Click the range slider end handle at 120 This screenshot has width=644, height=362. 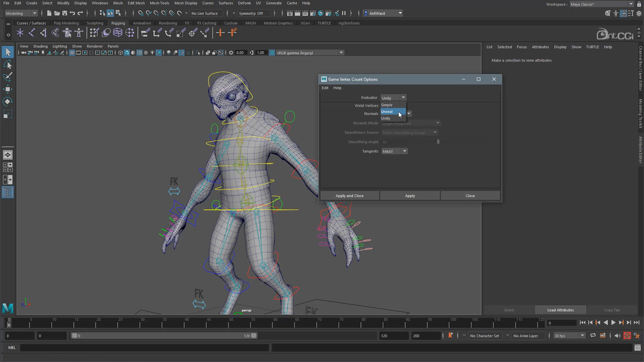pyautogui.click(x=254, y=336)
